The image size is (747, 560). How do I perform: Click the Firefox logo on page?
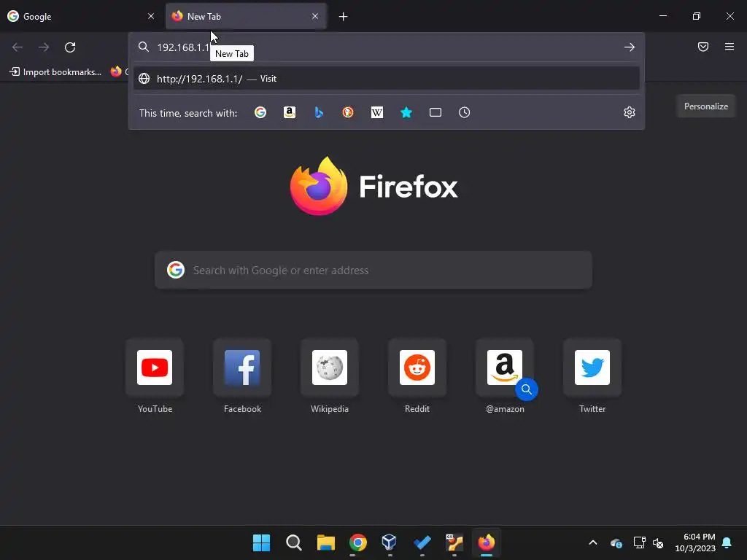pos(319,186)
